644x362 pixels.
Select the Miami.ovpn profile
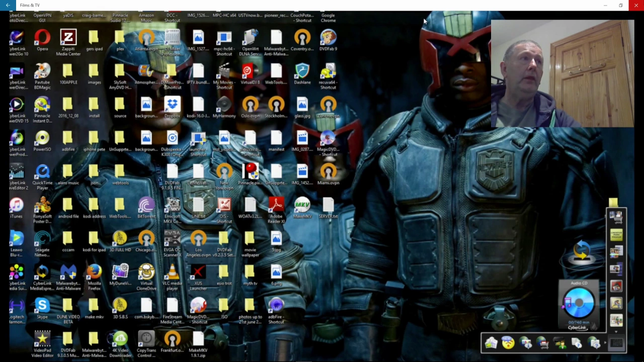328,174
